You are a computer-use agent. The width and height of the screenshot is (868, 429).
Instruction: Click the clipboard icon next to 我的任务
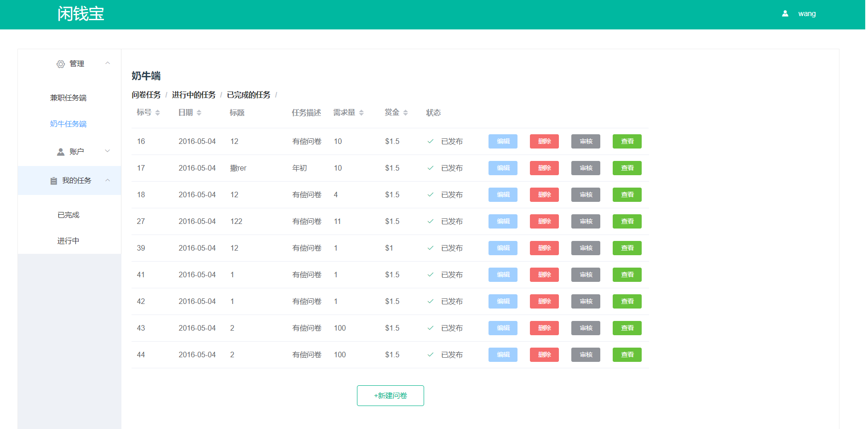tap(54, 181)
